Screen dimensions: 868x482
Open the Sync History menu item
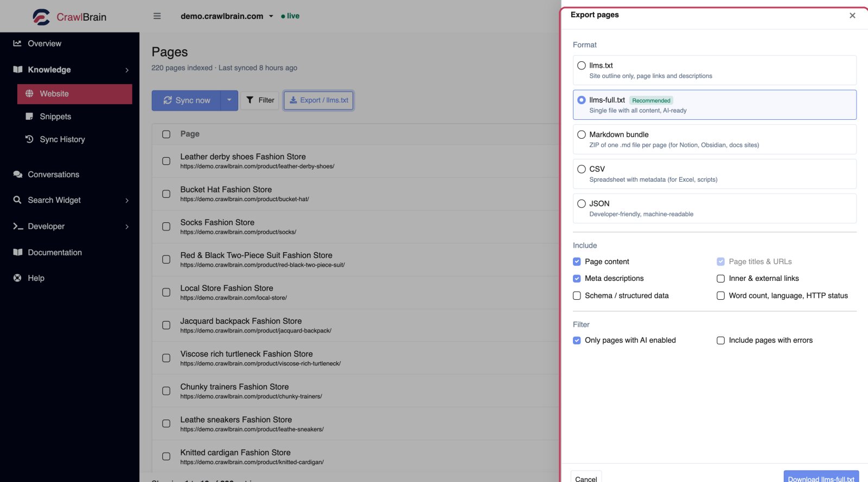tap(75, 139)
